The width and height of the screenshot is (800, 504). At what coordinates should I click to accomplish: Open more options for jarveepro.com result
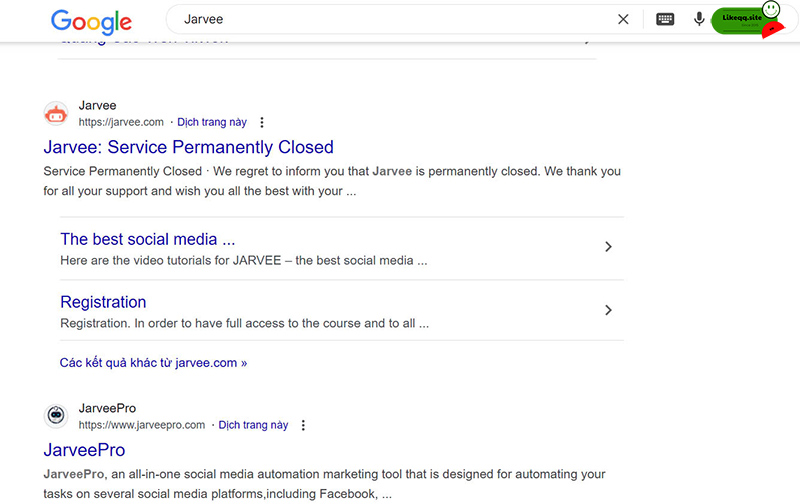tap(303, 425)
